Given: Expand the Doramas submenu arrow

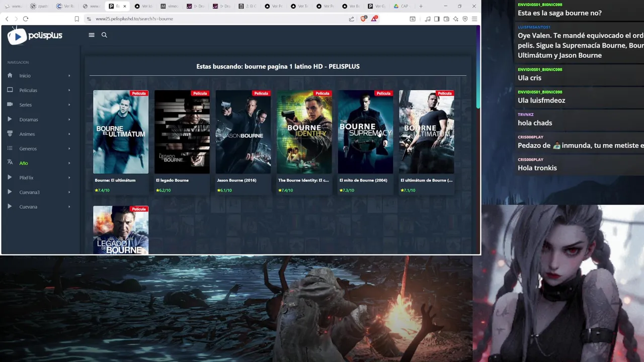Looking at the screenshot, I should pos(69,119).
